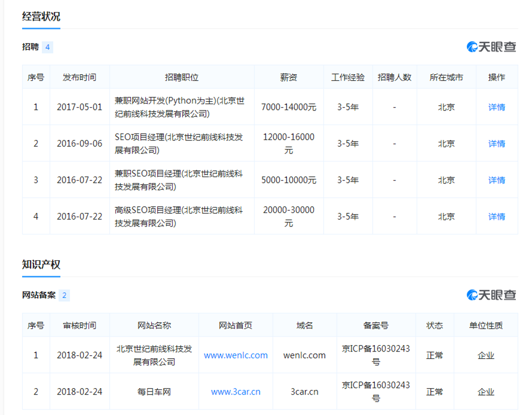The height and width of the screenshot is (415, 532).
Task: Click the 状态 column header
Action: [435, 325]
